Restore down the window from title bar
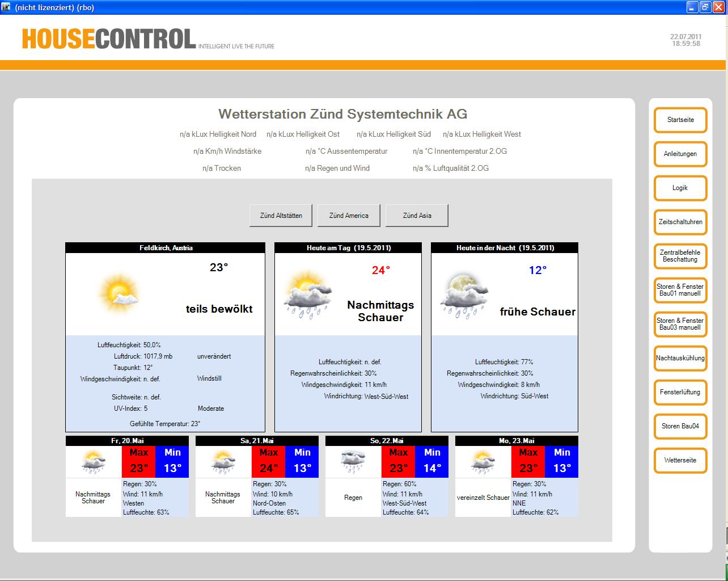The width and height of the screenshot is (728, 581). click(x=705, y=7)
